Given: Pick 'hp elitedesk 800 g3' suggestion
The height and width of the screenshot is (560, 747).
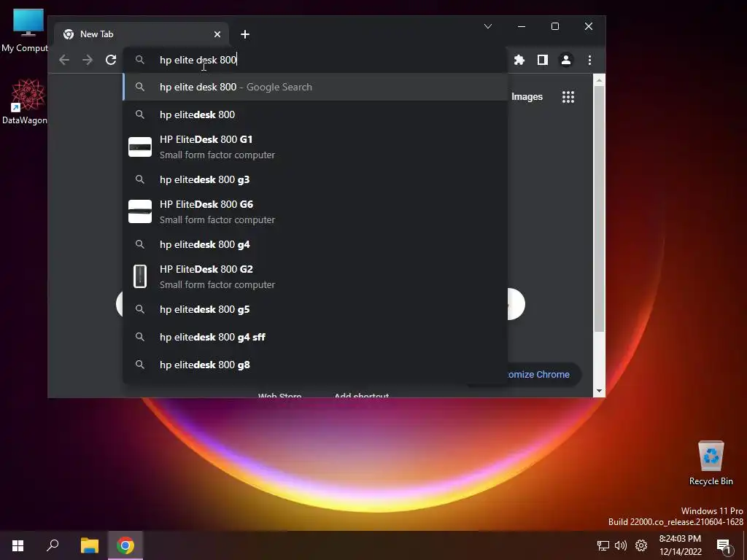Looking at the screenshot, I should (x=315, y=179).
